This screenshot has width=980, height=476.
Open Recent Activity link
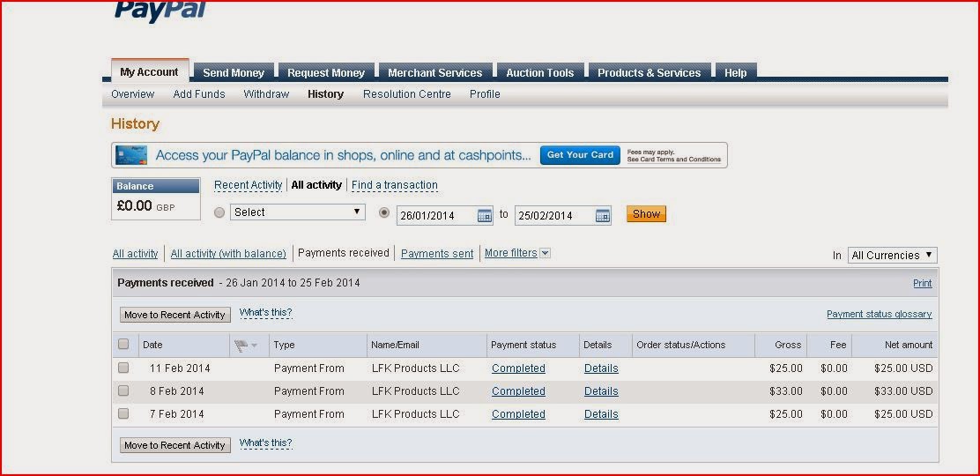point(249,185)
